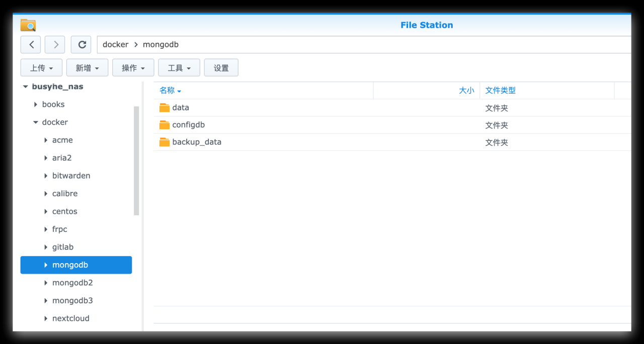Select the mongodb2 tree folder

point(72,283)
